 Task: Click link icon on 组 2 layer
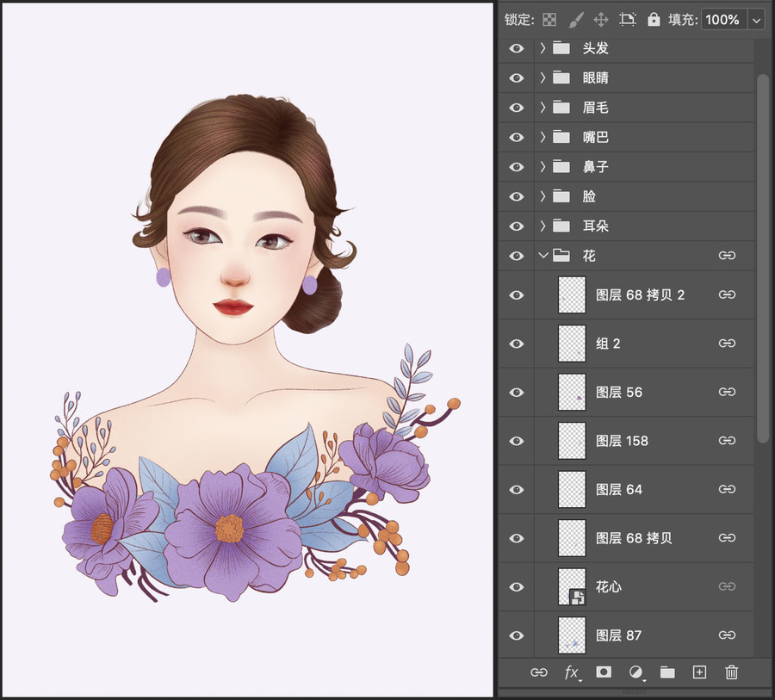tap(727, 343)
